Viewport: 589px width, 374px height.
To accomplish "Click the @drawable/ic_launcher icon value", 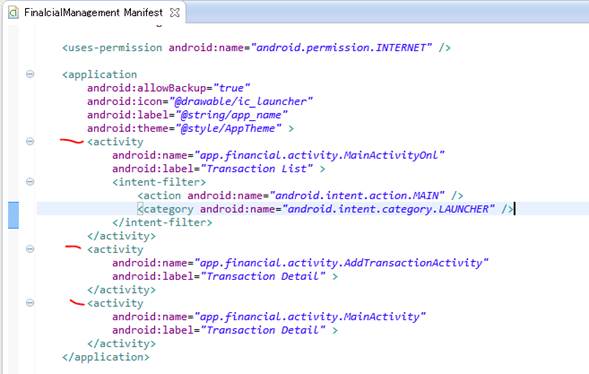I will [241, 101].
